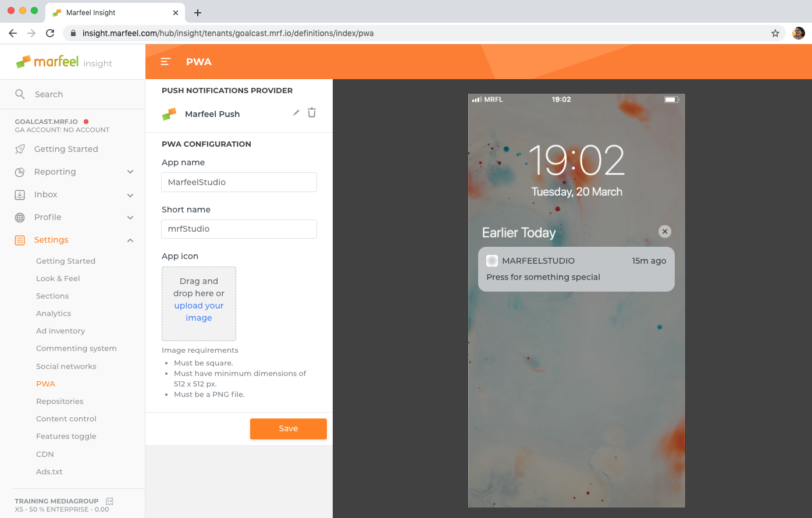Click the Search magnifier icon in sidebar
The image size is (812, 518).
[20, 94]
